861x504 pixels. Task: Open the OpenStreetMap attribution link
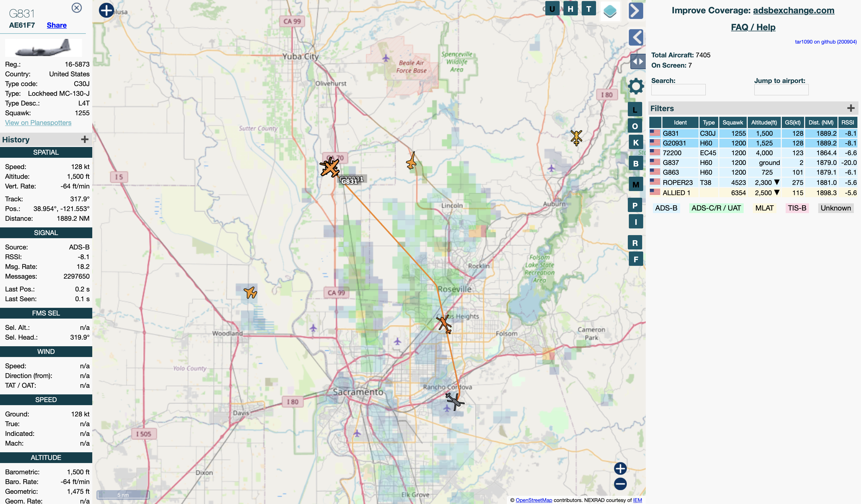point(534,500)
